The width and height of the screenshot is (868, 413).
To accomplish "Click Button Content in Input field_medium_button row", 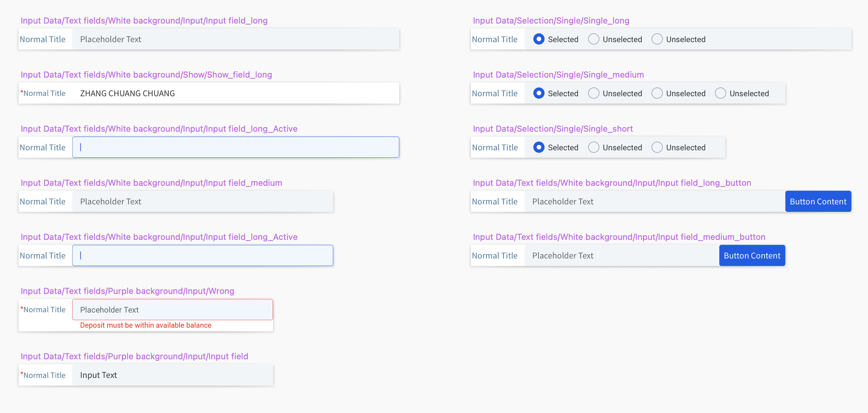I will click(x=752, y=255).
